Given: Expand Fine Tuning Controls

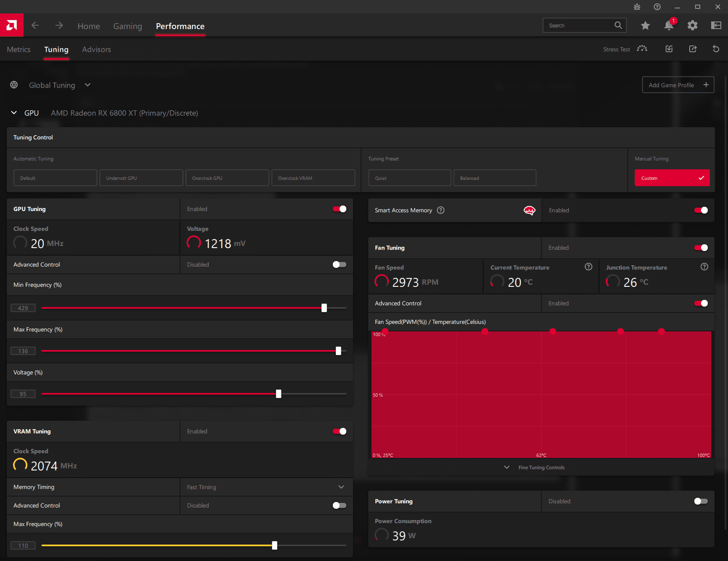Looking at the screenshot, I should click(x=535, y=467).
